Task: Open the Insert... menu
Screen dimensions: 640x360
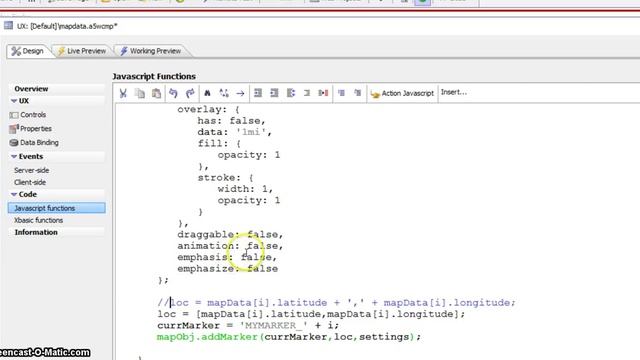Action: click(453, 92)
